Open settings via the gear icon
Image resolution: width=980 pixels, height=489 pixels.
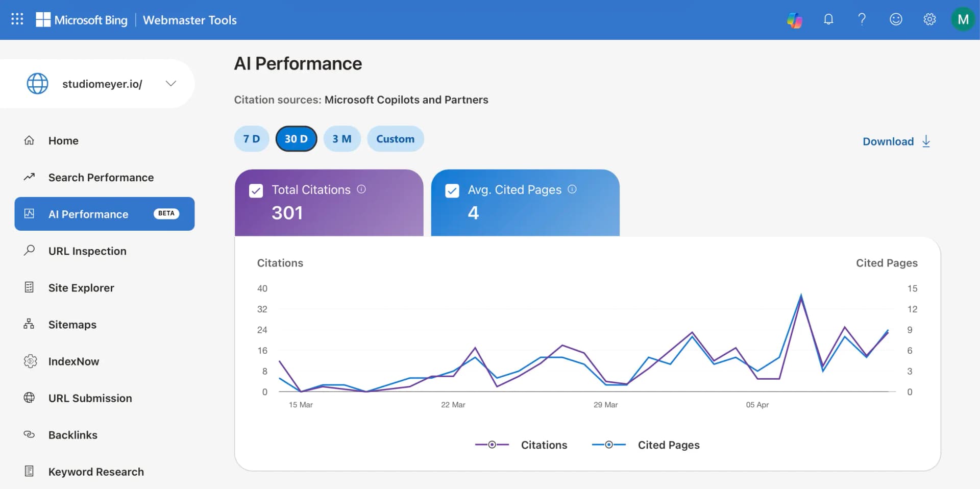[929, 19]
